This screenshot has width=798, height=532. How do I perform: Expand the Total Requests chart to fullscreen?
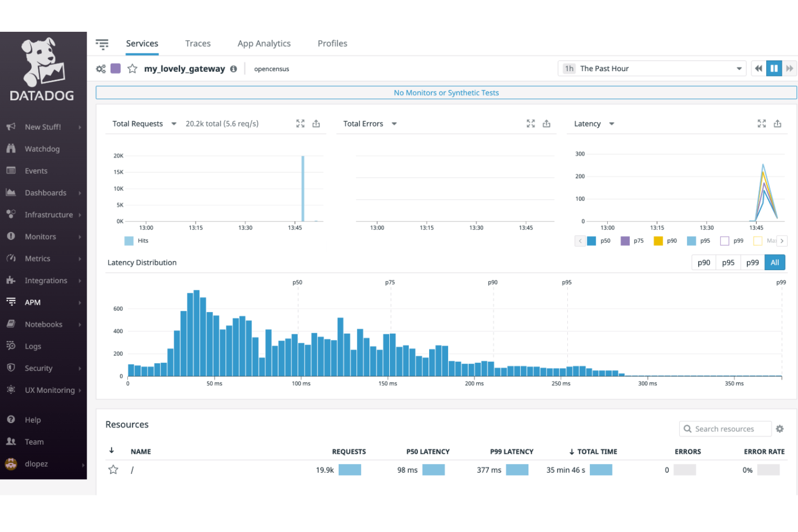point(300,123)
